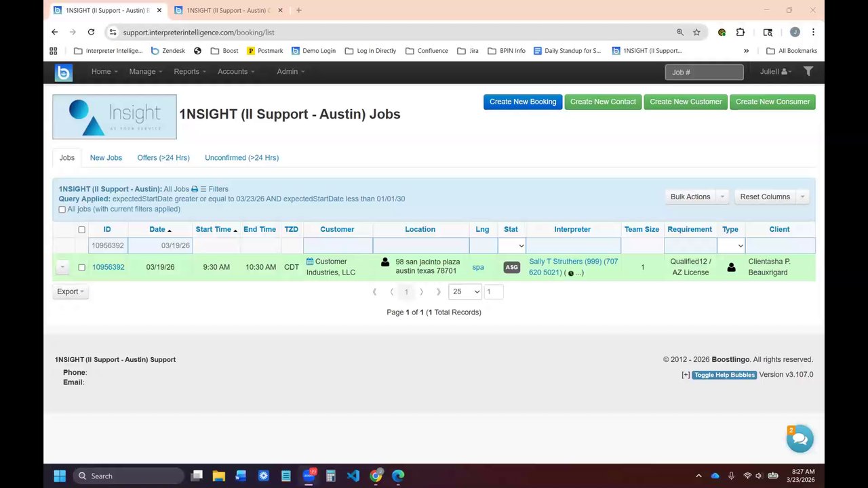Click the clock icon after Sally T Struthers

(570, 273)
